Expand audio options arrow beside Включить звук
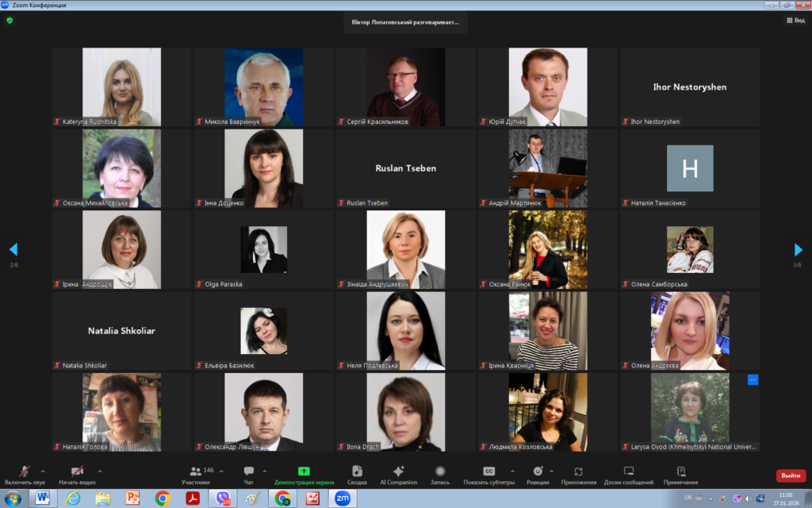Screen dimensions: 812x508 click(43, 471)
